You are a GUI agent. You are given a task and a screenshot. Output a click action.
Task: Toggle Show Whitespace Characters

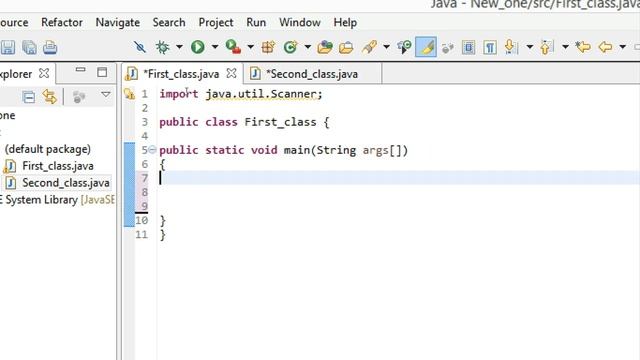click(x=490, y=48)
